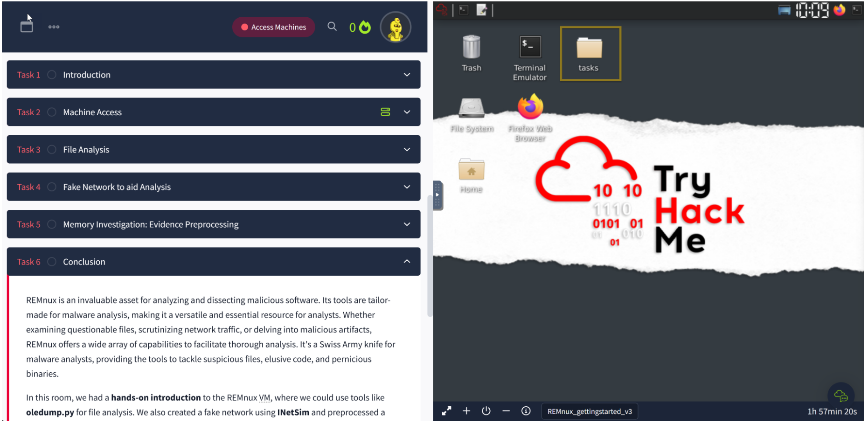Click the green server icon on Task 2

pyautogui.click(x=385, y=112)
